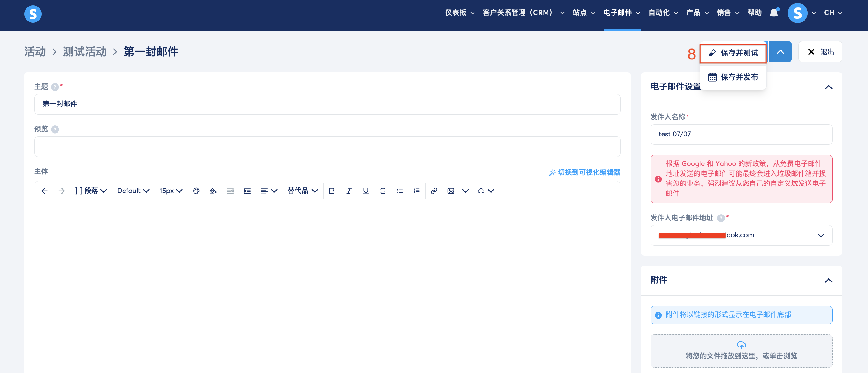Screen dimensions: 868x373
Task: Click the 预览 preview text field
Action: [327, 146]
